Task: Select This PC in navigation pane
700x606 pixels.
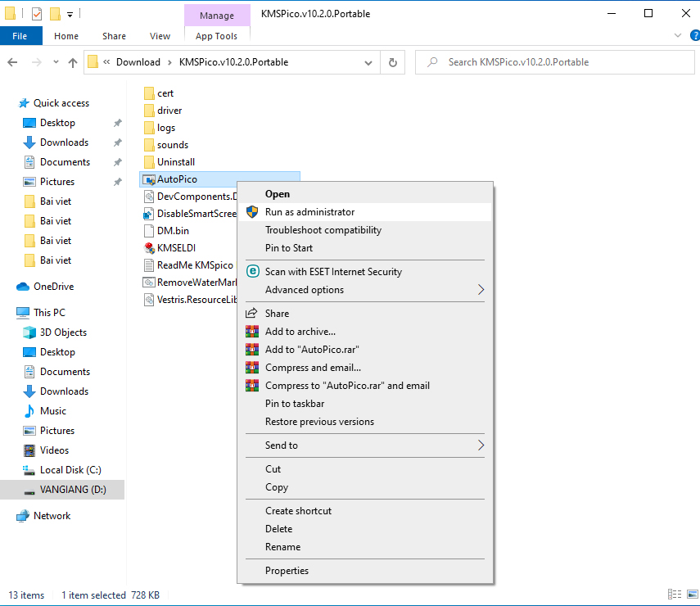Action: (49, 313)
